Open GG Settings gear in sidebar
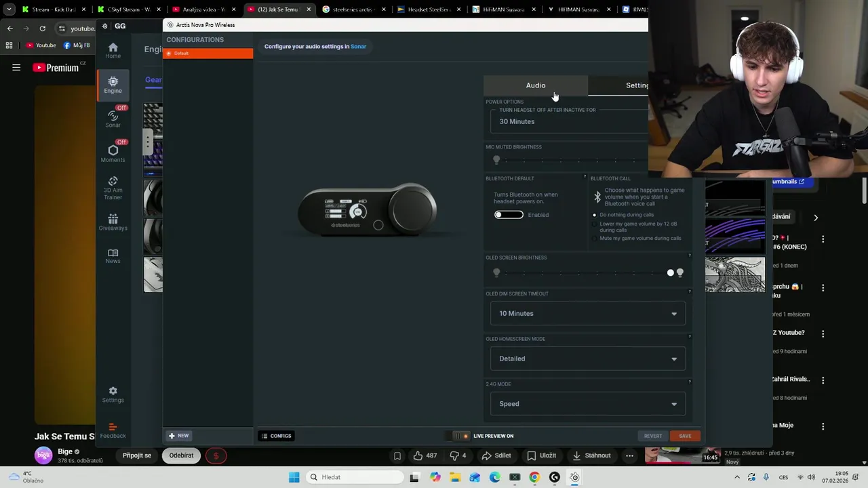 click(113, 394)
